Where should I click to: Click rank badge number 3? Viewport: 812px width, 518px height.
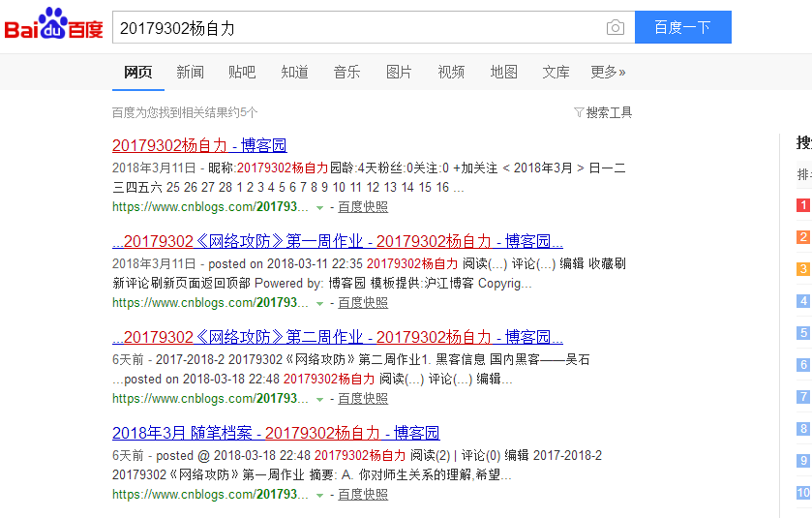pos(803,269)
